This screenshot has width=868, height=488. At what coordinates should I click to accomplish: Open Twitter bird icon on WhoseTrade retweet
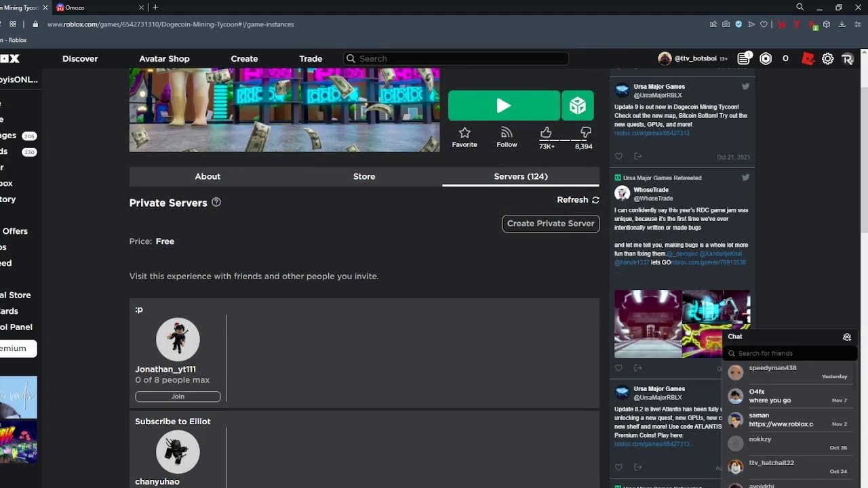[x=745, y=178]
